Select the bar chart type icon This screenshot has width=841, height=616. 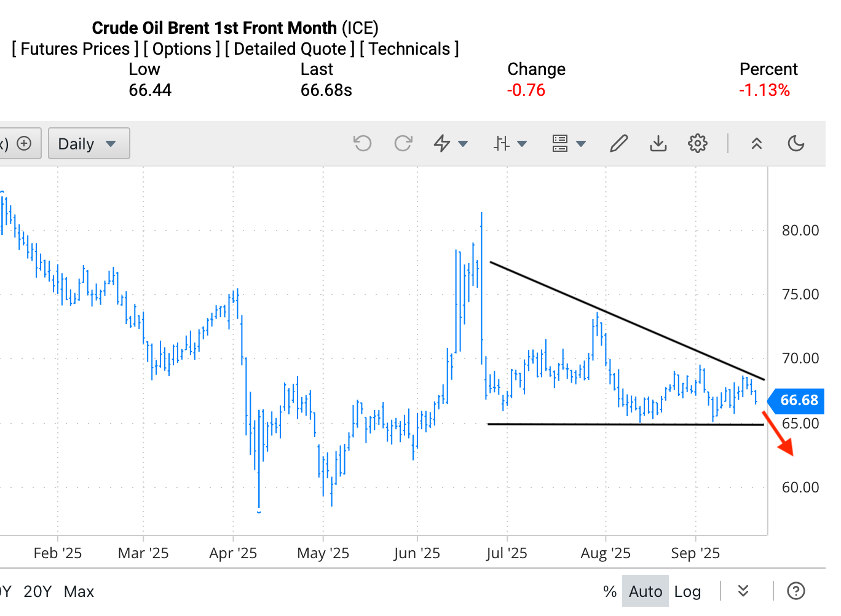coord(501,144)
